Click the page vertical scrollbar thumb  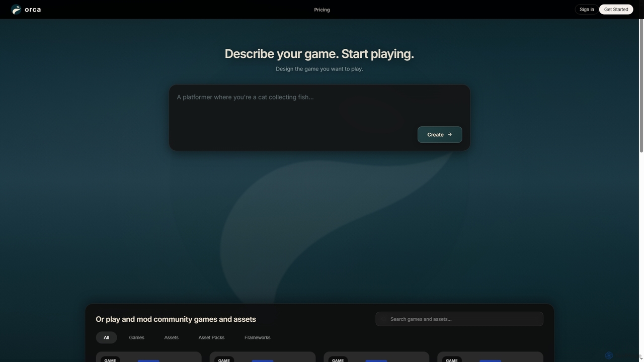click(x=641, y=85)
